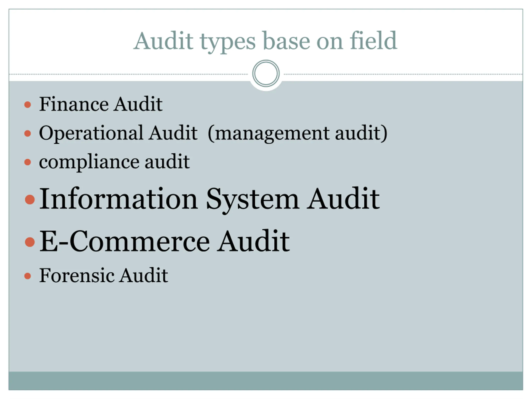Select the 'compliance audit' bullet line
Viewport: 532px width, 399px height.
[114, 162]
